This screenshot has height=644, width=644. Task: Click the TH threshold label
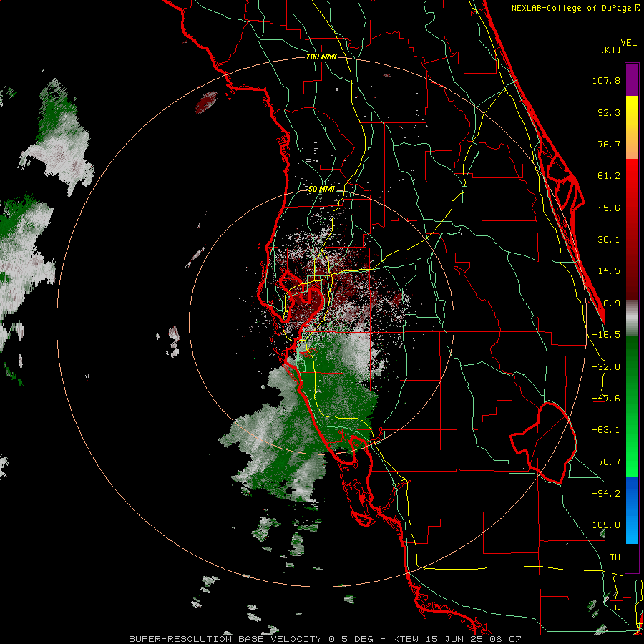[615, 557]
